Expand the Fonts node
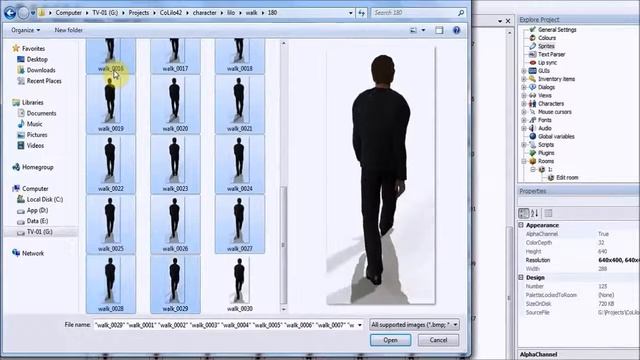Image resolution: width=640 pixels, height=360 pixels. tap(524, 120)
